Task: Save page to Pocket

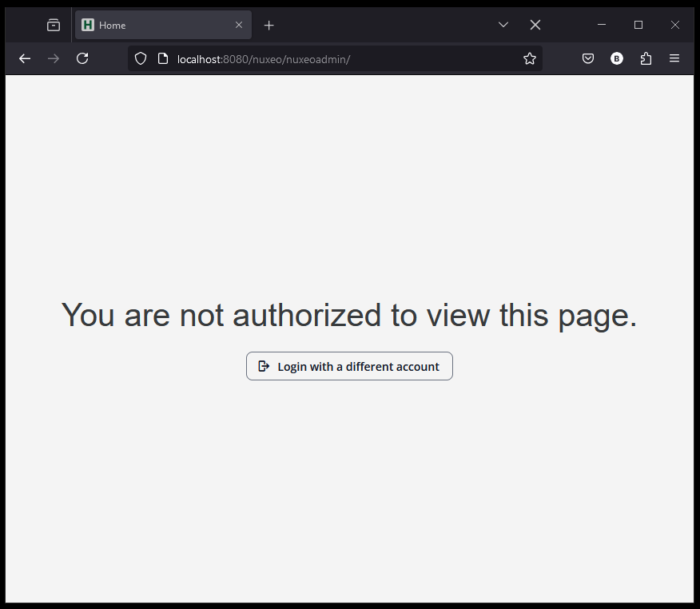Action: (x=588, y=58)
